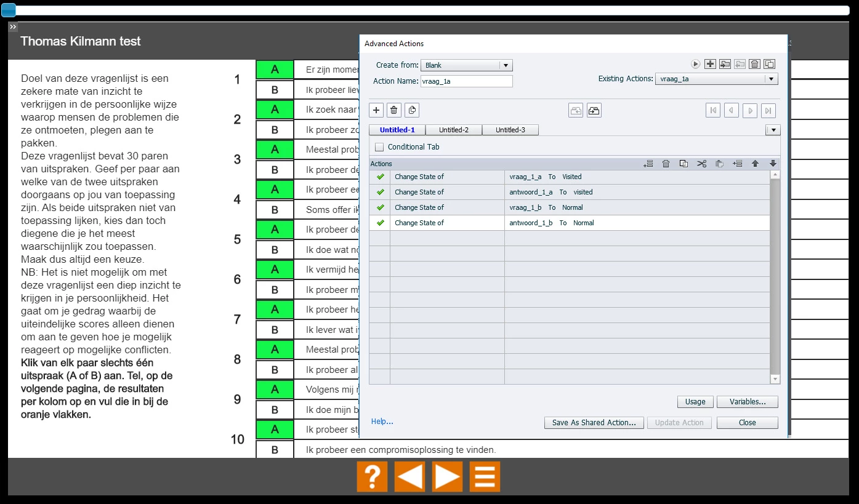
Task: Click the orange question mark help button
Action: point(372,476)
